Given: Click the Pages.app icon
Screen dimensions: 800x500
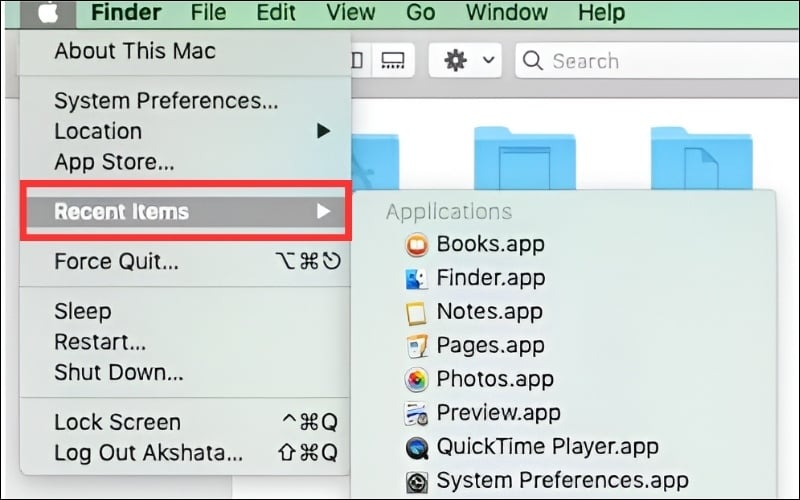Looking at the screenshot, I should click(416, 346).
